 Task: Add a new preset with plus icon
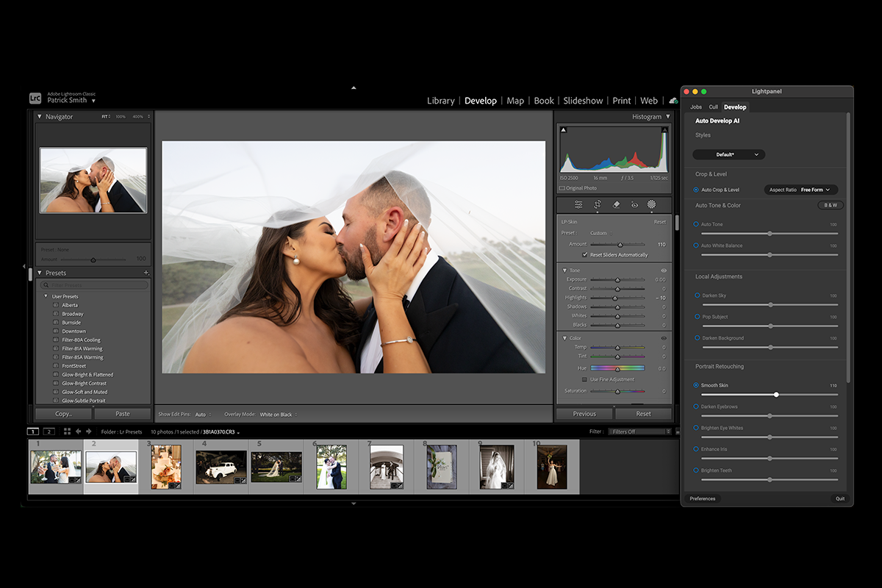coord(146,273)
